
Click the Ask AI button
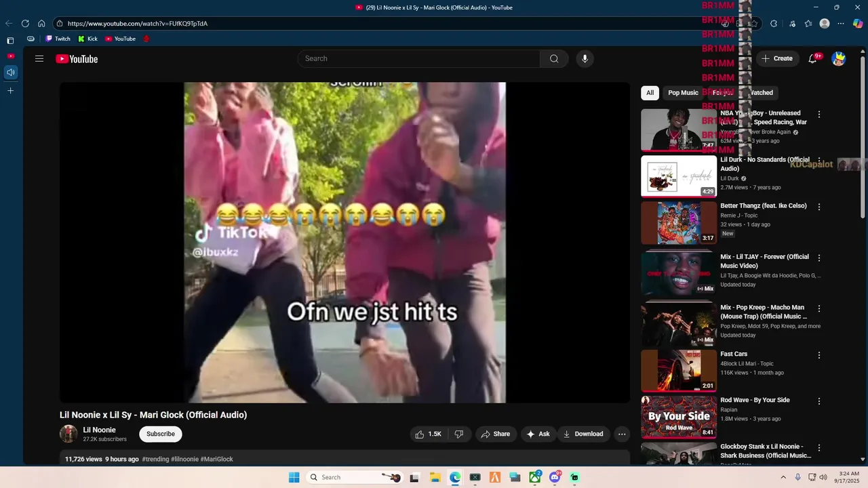pyautogui.click(x=538, y=434)
